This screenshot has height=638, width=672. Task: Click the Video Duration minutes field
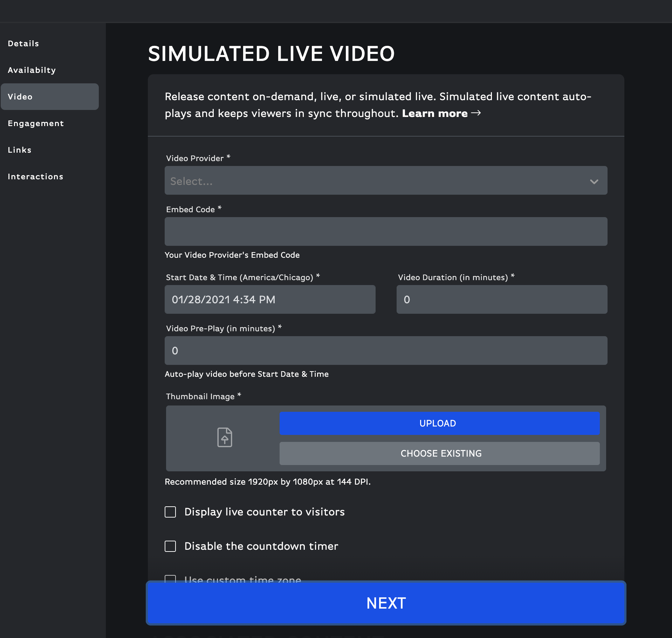point(502,299)
